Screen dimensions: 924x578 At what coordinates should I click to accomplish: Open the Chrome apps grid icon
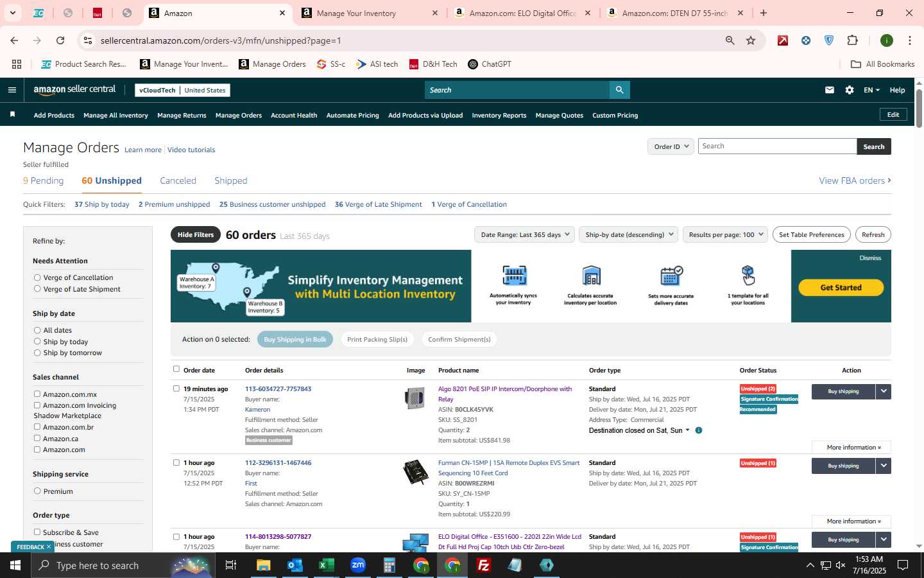(17, 64)
